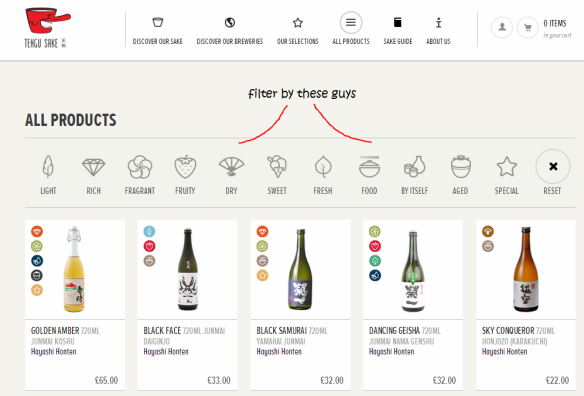Click the Sky Conqueror product title
The width and height of the screenshot is (584, 396).
pos(508,330)
